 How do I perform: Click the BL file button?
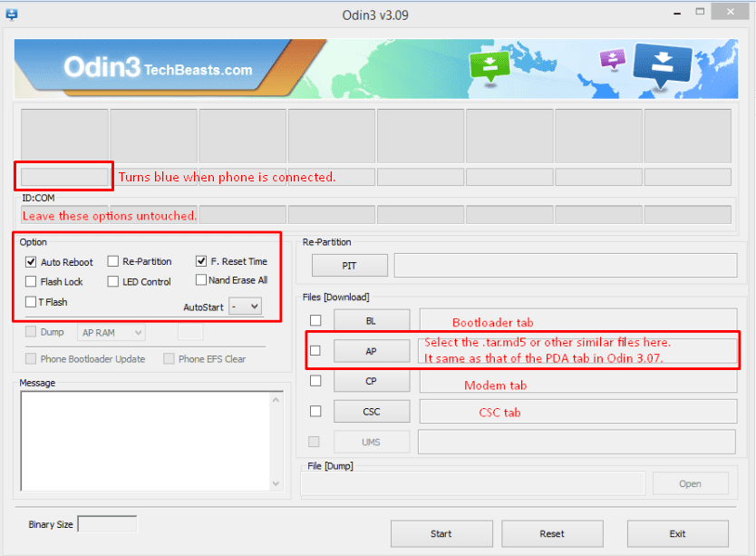pyautogui.click(x=372, y=321)
